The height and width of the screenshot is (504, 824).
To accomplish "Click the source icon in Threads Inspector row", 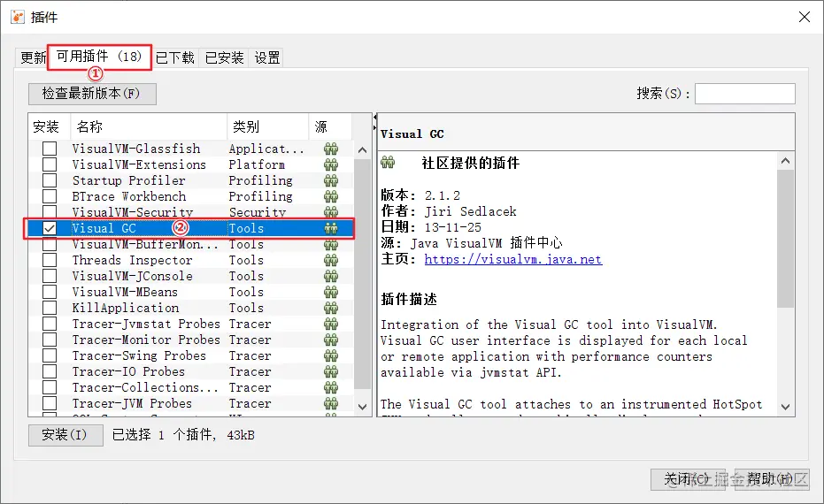I will point(331,260).
